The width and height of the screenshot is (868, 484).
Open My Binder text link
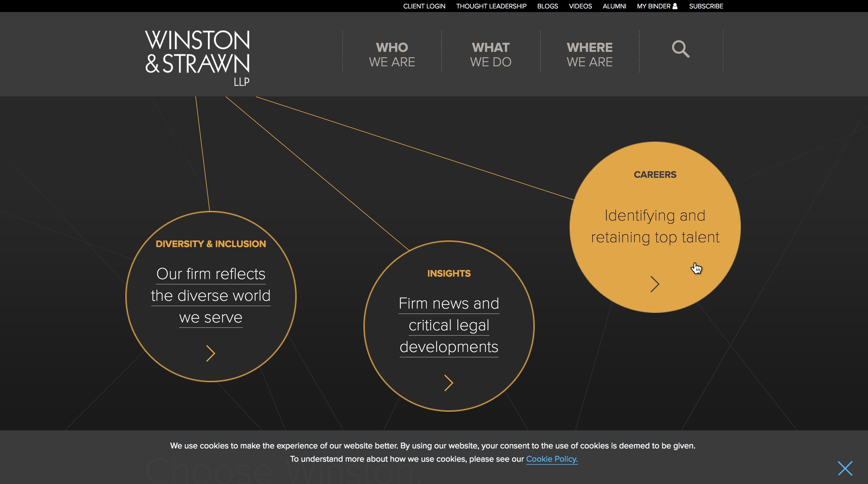click(x=653, y=6)
